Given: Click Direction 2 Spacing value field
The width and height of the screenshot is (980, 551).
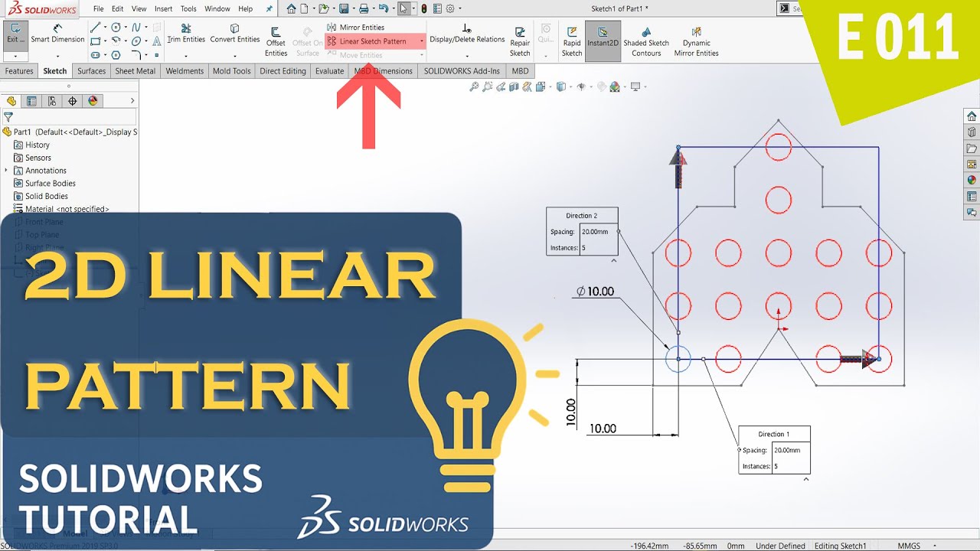Looking at the screenshot, I should pos(598,231).
